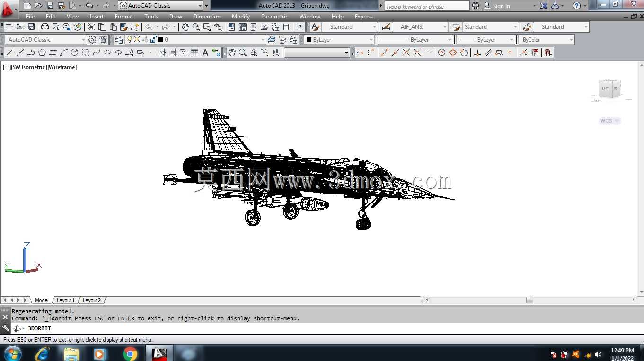This screenshot has height=361, width=644.
Task: Toggle layer 0 lock padlock icon
Action: 153,40
